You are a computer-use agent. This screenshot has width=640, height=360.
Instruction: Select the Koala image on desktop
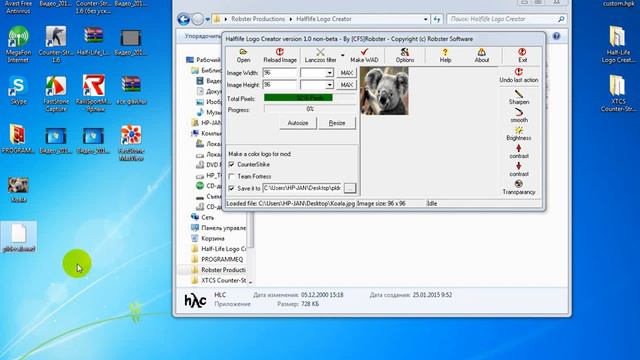[x=18, y=190]
